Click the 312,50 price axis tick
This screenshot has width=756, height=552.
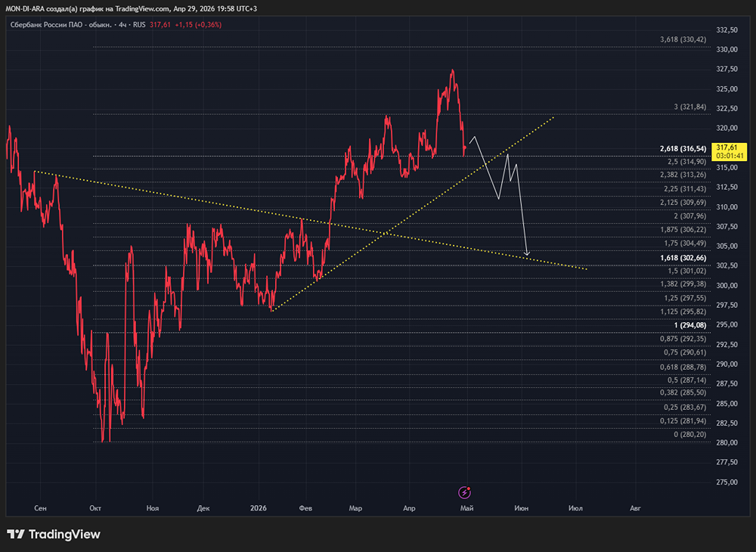[727, 187]
